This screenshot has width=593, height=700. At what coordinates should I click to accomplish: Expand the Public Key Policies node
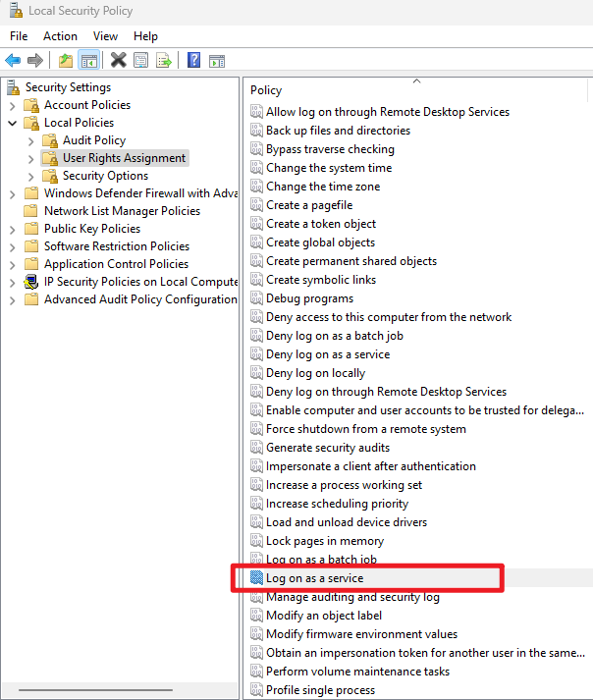(12, 229)
